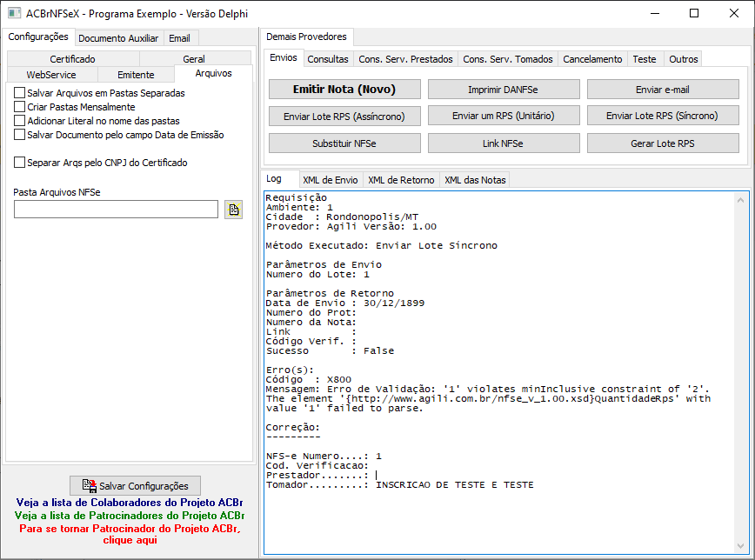Minimize the ACBrNFSeX window

click(x=655, y=13)
